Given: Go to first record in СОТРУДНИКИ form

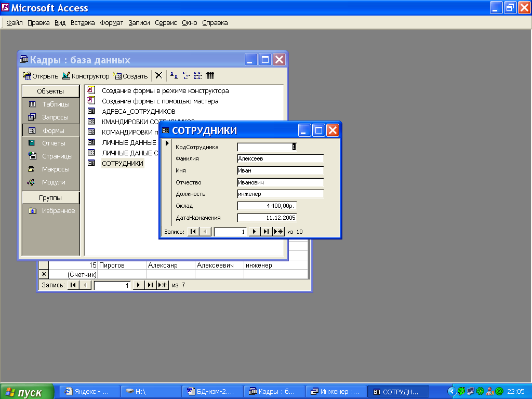Looking at the screenshot, I should click(x=193, y=231).
